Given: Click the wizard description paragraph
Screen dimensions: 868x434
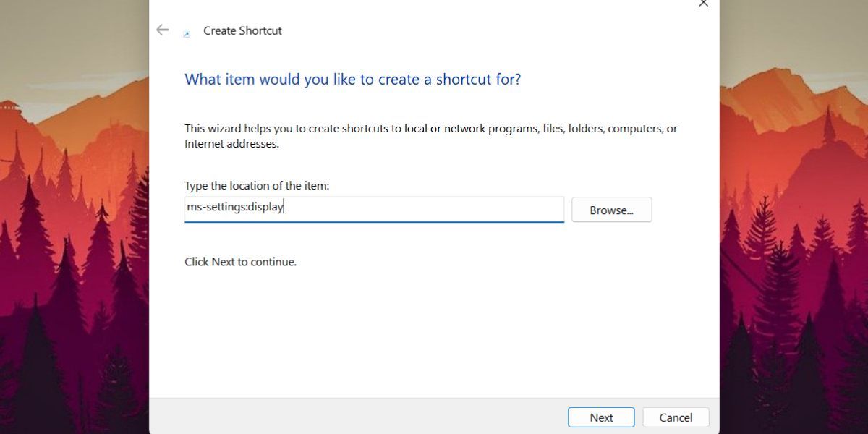Looking at the screenshot, I should [431, 136].
